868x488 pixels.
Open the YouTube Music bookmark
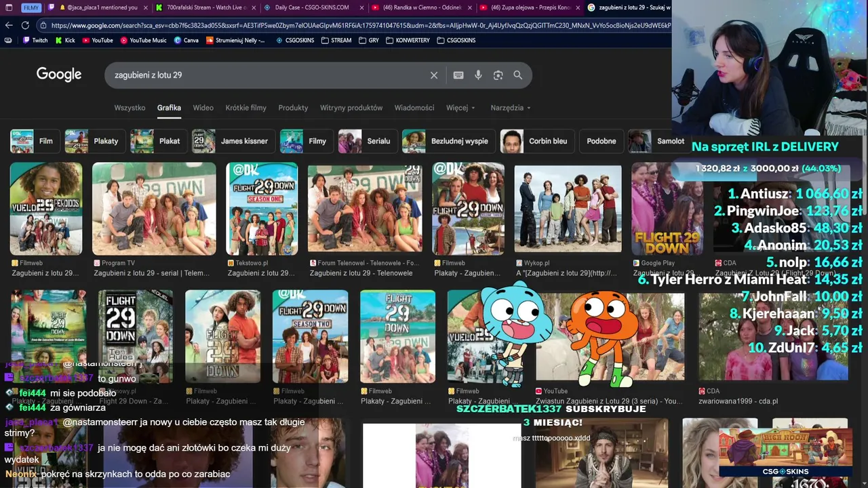pos(143,40)
